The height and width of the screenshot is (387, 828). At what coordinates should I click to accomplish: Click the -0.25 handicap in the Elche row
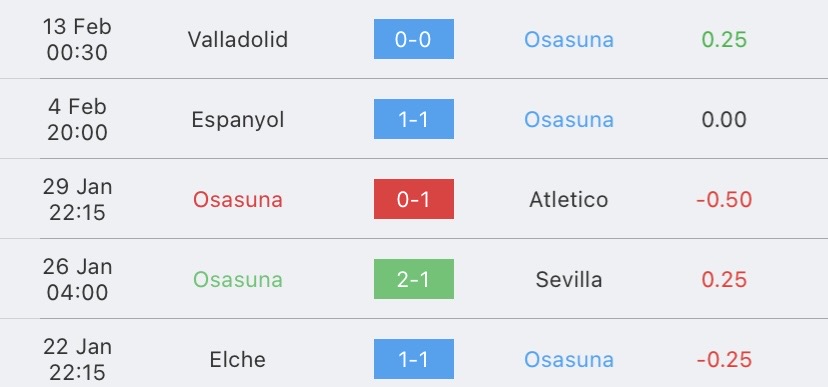point(724,360)
